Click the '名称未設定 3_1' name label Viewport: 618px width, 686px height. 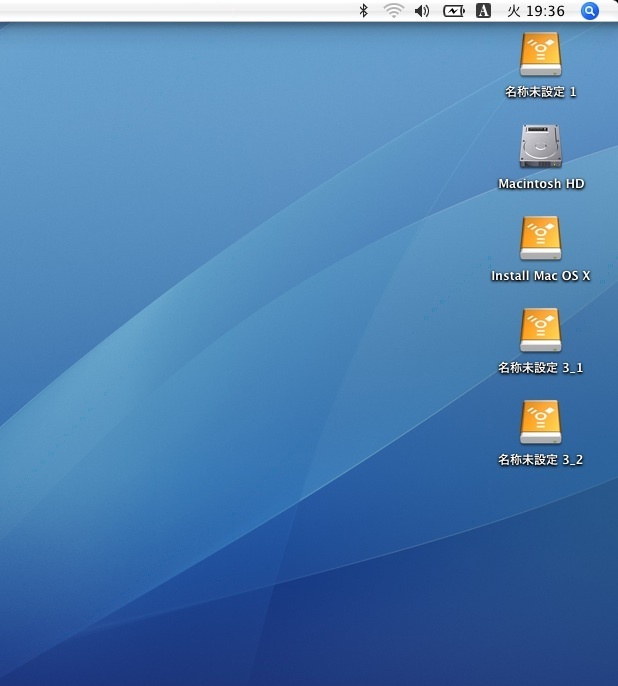[541, 368]
